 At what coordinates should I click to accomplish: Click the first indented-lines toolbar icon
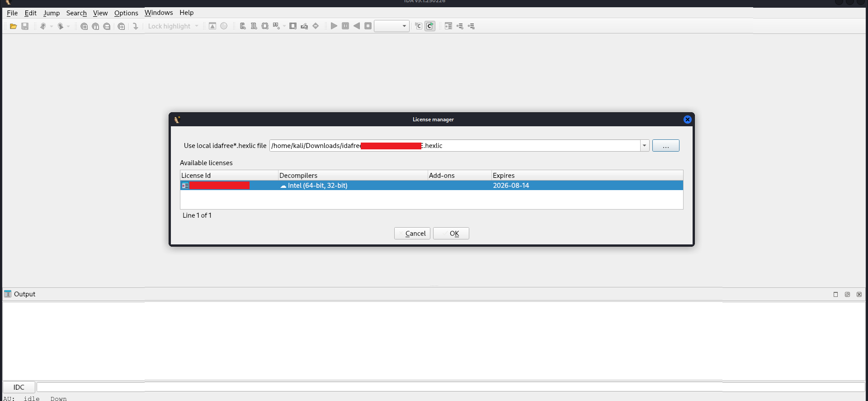pos(460,26)
